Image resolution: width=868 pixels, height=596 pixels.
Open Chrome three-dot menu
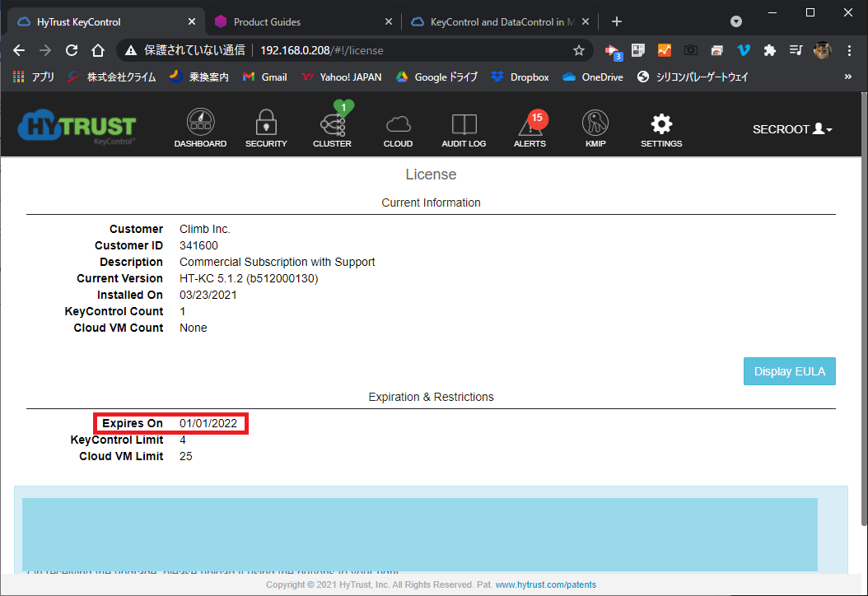tap(849, 50)
